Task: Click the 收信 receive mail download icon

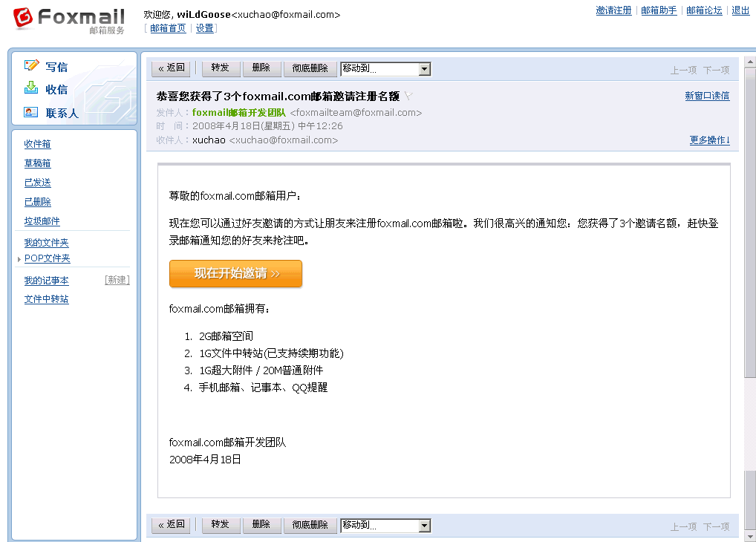Action: pos(31,88)
